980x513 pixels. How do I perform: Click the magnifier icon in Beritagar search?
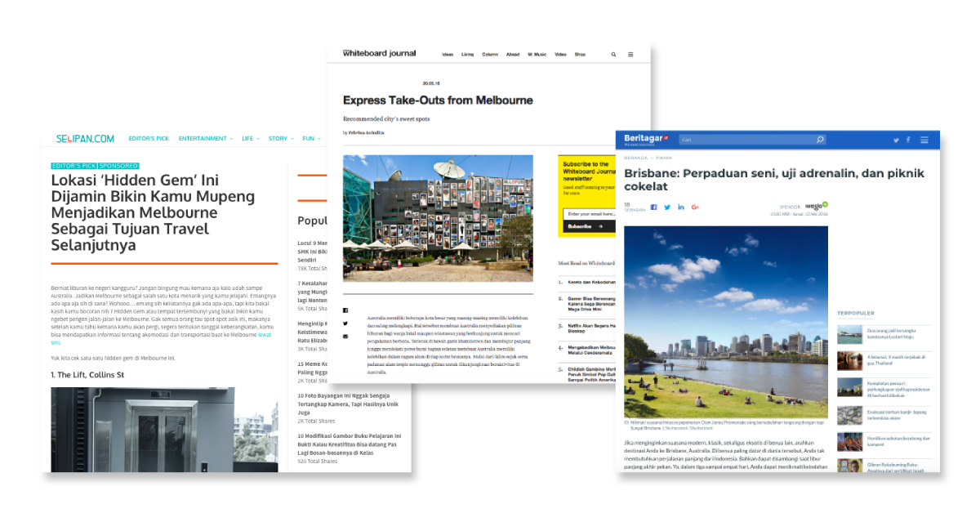coord(820,140)
